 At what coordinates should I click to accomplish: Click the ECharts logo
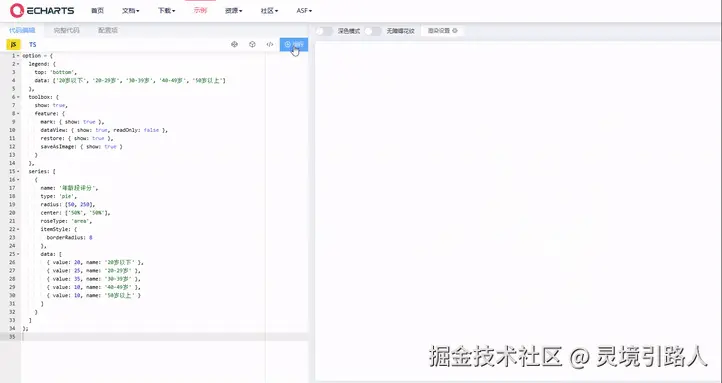pyautogui.click(x=42, y=10)
